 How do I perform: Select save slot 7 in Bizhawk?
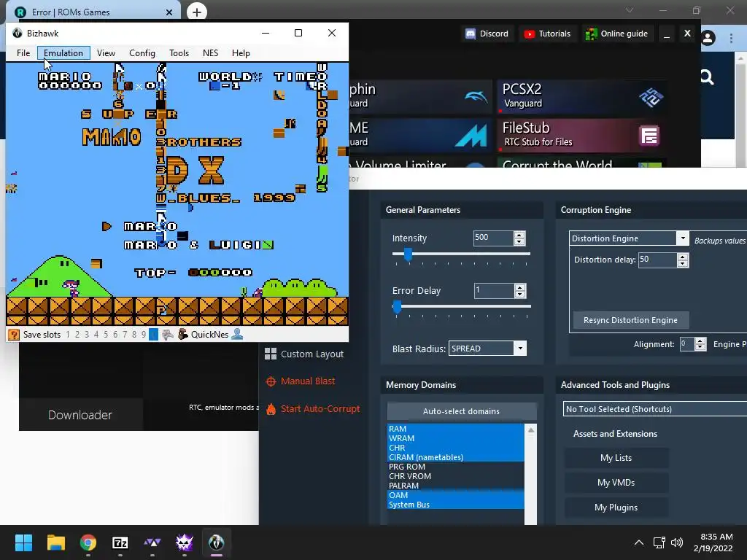(125, 335)
